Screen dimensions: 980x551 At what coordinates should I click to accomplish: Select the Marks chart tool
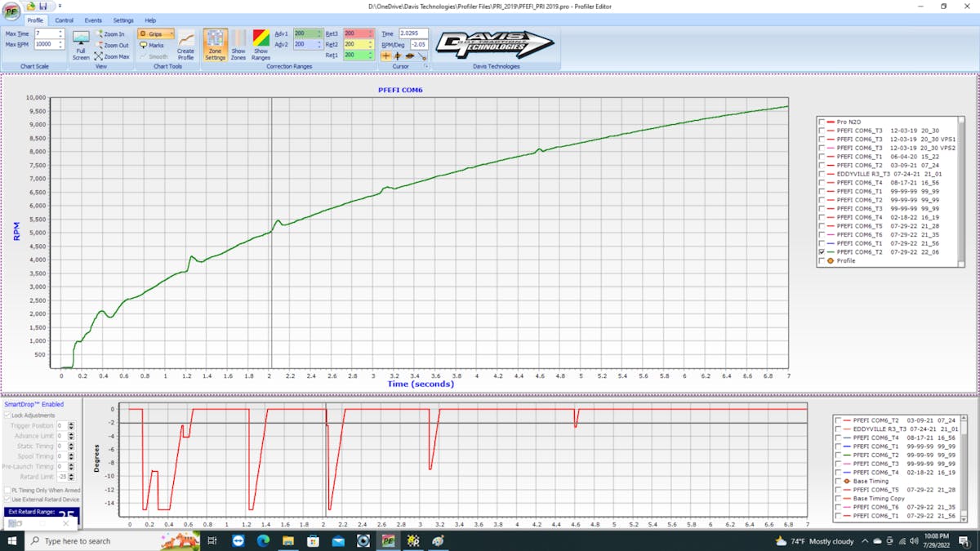click(x=152, y=46)
